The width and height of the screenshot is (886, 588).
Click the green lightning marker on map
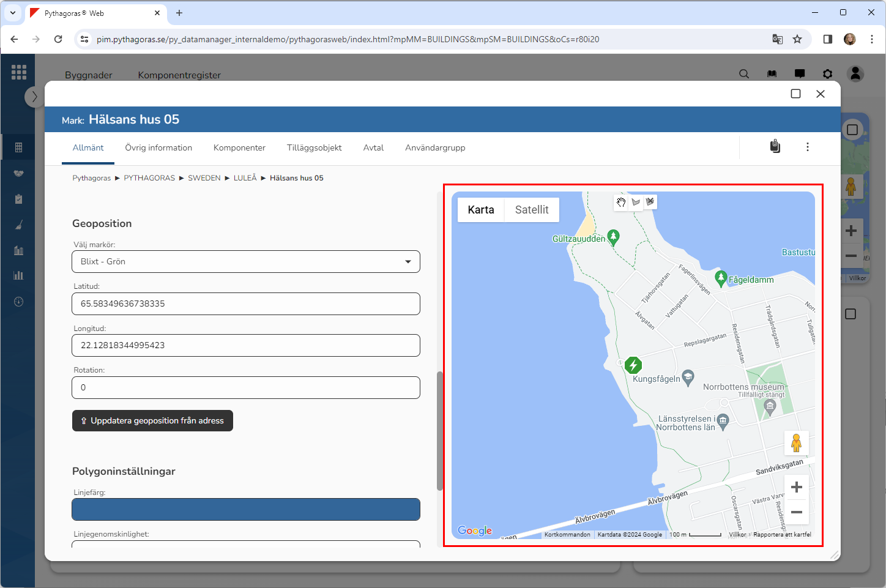pyautogui.click(x=633, y=365)
